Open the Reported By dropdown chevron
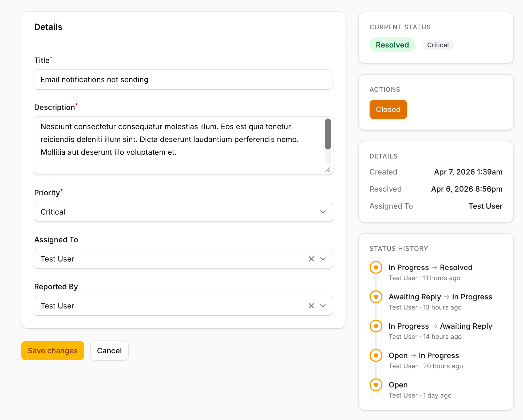Viewport: 523px width, 420px height. (323, 306)
